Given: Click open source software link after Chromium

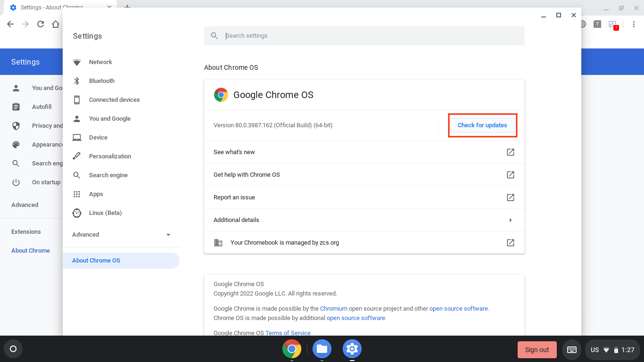Looking at the screenshot, I should click(x=459, y=309).
